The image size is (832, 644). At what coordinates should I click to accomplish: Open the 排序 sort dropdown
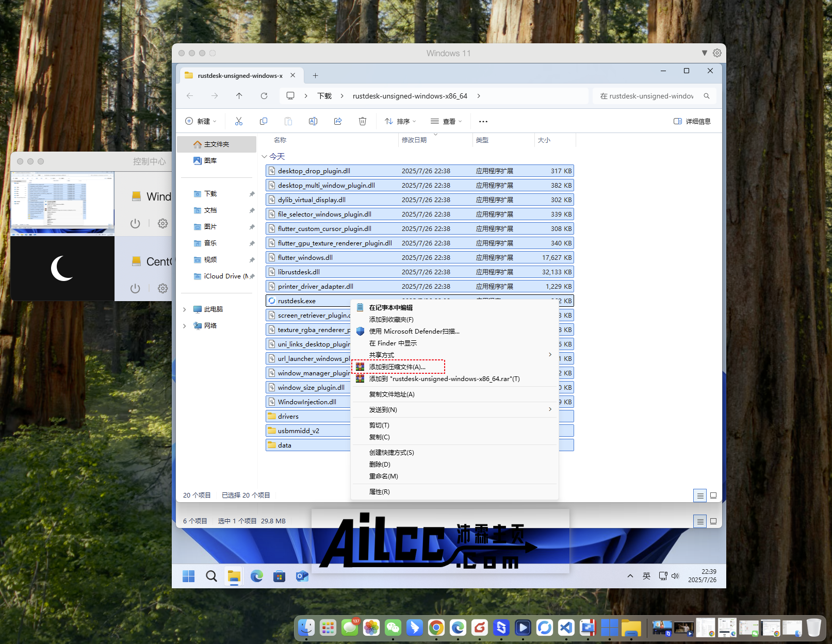[400, 121]
